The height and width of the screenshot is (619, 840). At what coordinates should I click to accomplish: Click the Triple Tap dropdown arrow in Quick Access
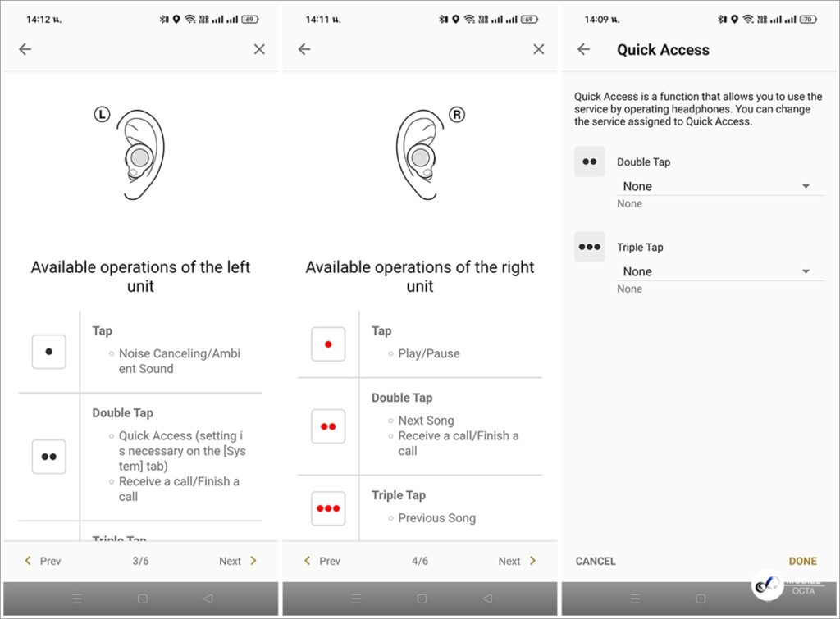click(806, 271)
